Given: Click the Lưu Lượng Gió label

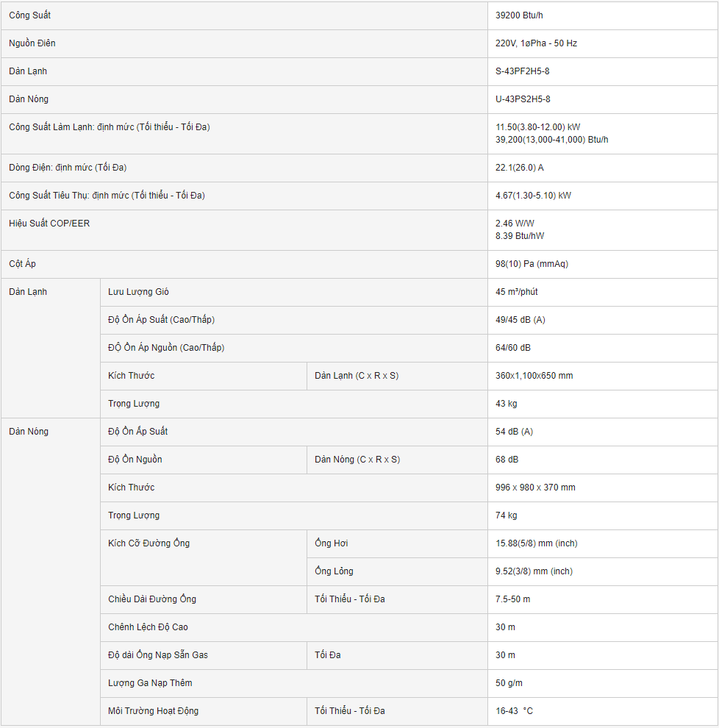Looking at the screenshot, I should 138,292.
